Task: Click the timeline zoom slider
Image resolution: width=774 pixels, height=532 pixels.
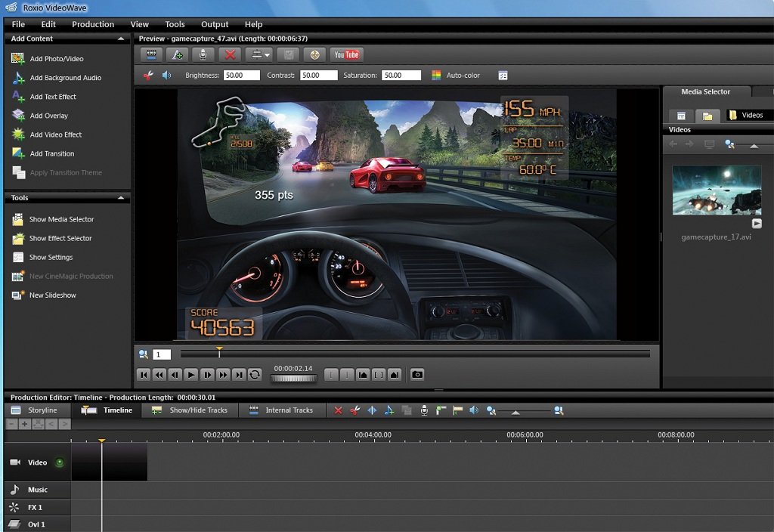Action: click(x=516, y=412)
